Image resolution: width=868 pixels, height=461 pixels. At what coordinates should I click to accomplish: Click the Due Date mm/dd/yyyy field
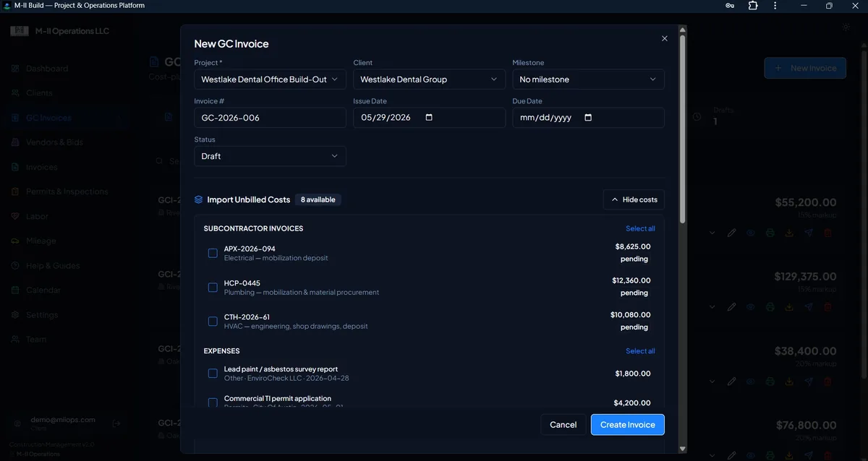tap(588, 118)
